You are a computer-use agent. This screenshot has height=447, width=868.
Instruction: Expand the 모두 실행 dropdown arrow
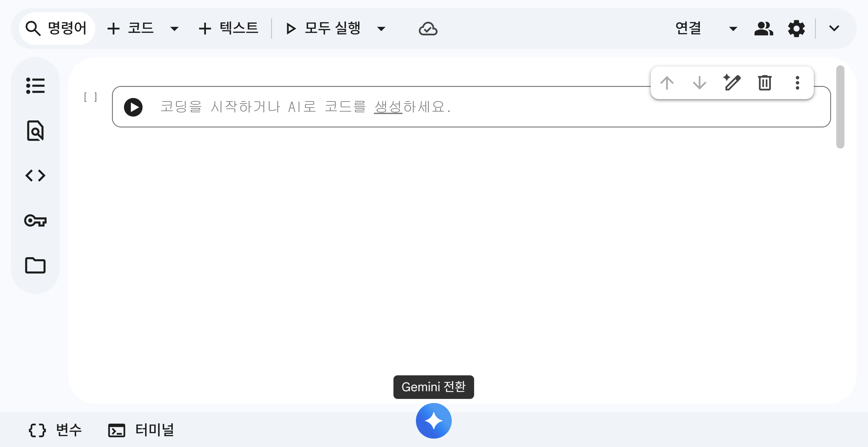tap(381, 29)
